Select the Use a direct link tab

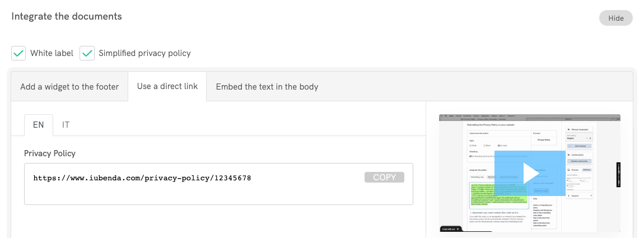[167, 87]
